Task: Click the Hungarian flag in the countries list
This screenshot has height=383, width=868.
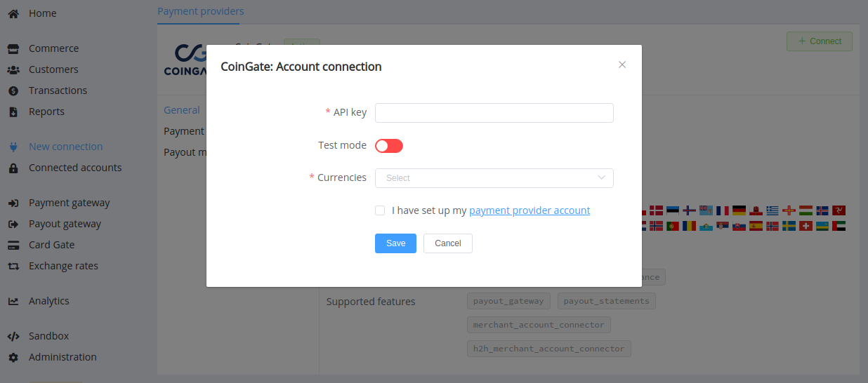Action: coord(805,210)
